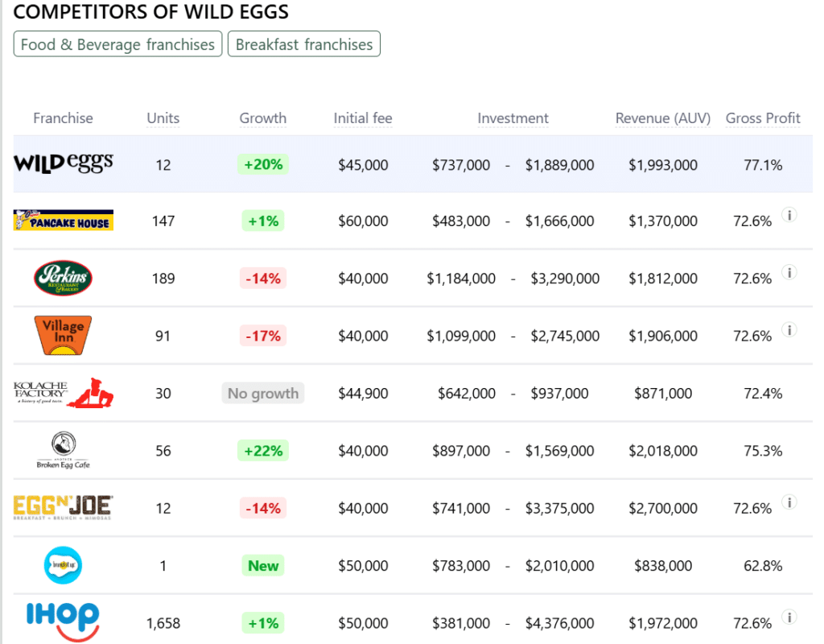Sort by the Growth column header

(x=263, y=118)
